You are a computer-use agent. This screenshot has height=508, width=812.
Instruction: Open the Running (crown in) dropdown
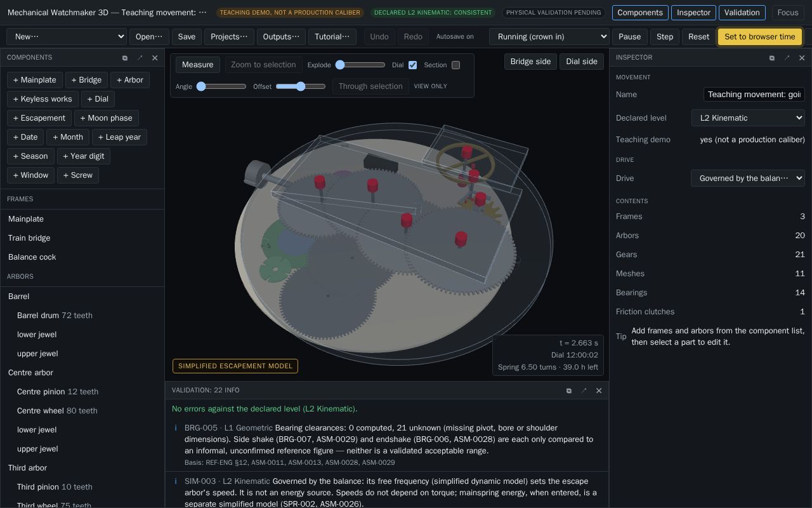coord(549,37)
